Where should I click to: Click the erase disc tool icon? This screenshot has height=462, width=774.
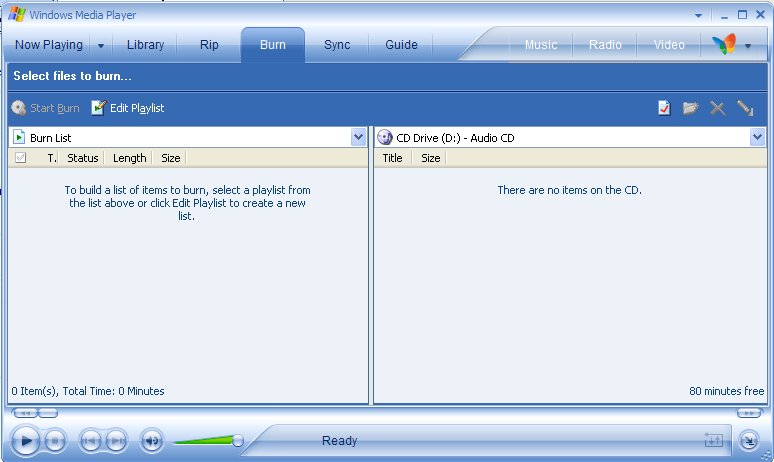(x=745, y=108)
